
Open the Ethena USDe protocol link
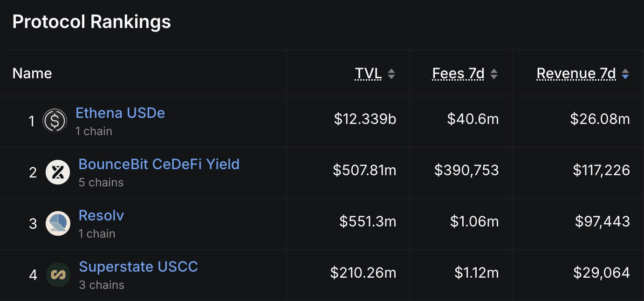pos(120,113)
